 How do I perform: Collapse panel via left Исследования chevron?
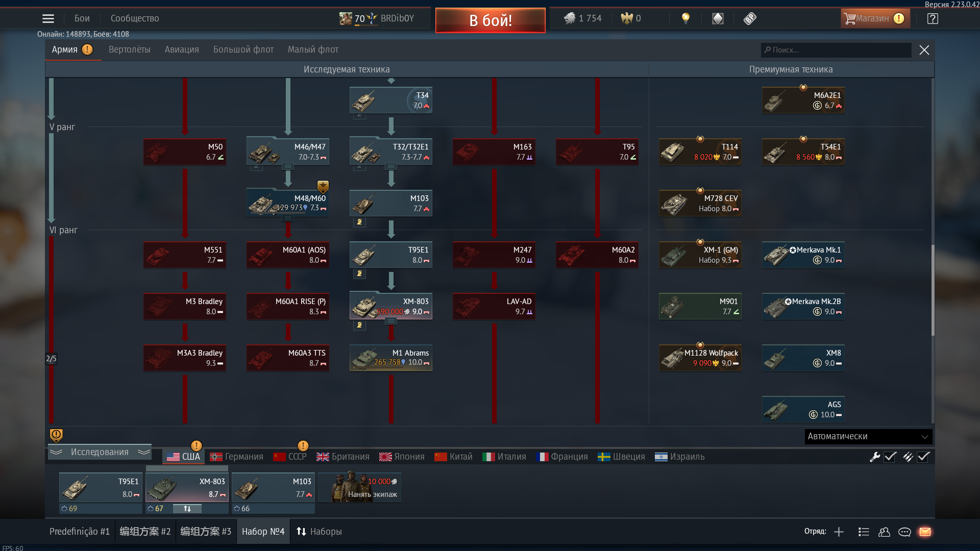[x=56, y=452]
